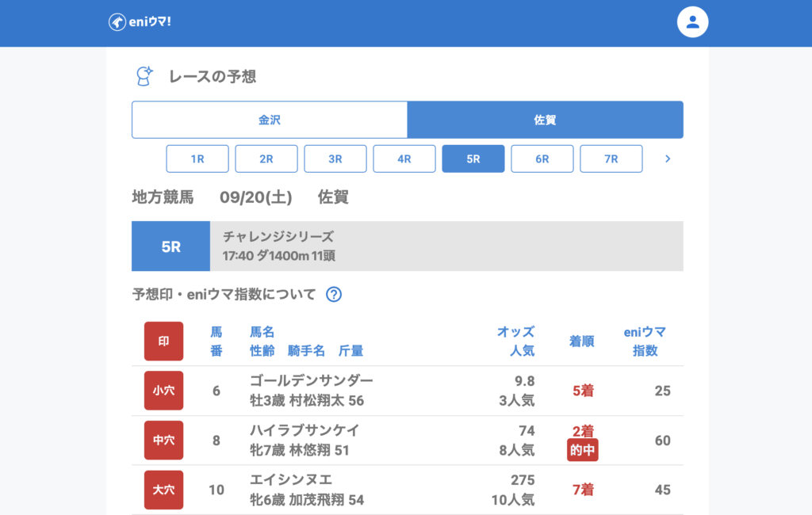This screenshot has width=812, height=515.
Task: Choose the 2R race button
Action: point(266,158)
